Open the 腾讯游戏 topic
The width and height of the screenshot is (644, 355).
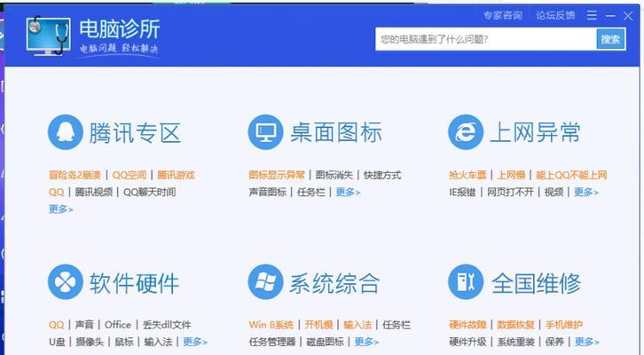(x=176, y=175)
